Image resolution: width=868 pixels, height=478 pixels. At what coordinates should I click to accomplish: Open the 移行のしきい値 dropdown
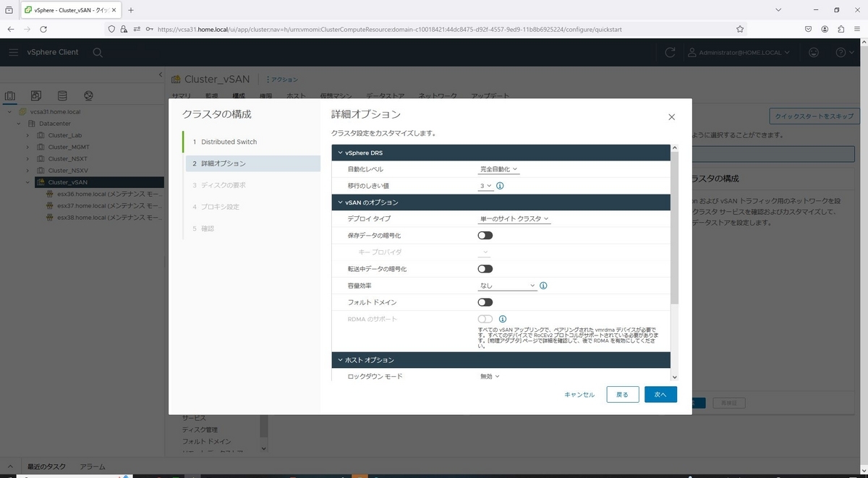(x=486, y=186)
